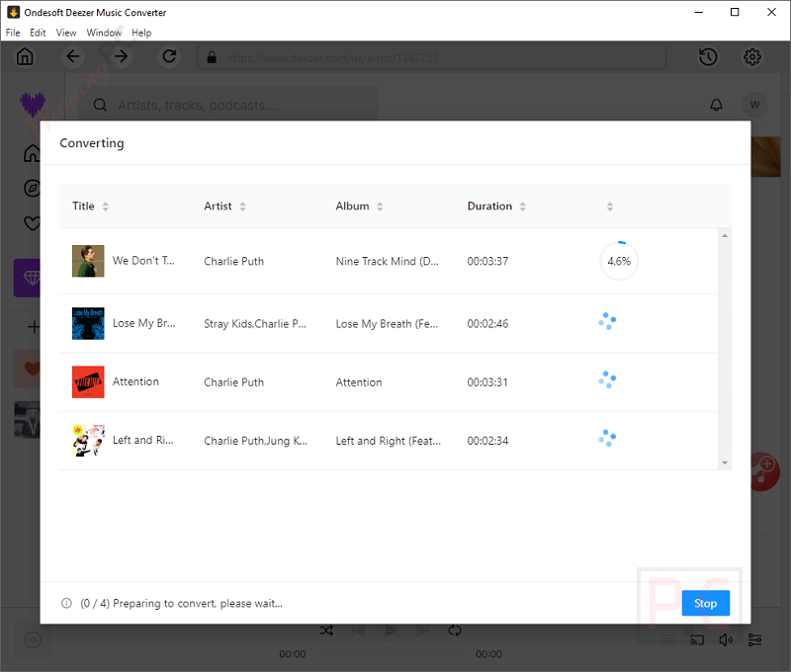Click the loading spinner for Attention row
This screenshot has width=791, height=672.
(607, 379)
